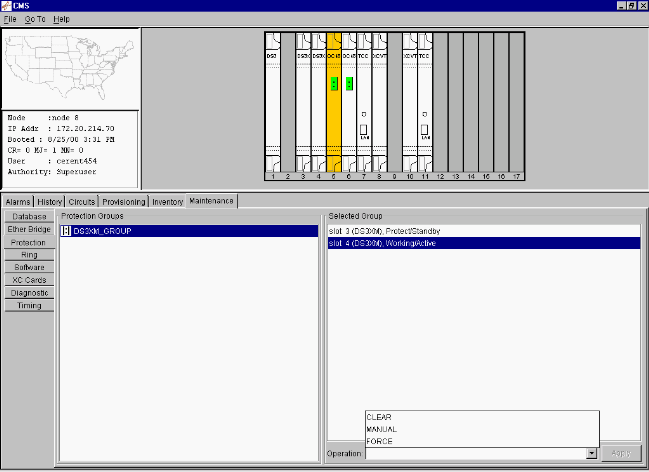The image size is (649, 472).
Task: Click the Operation dropdown arrow
Action: [x=591, y=453]
